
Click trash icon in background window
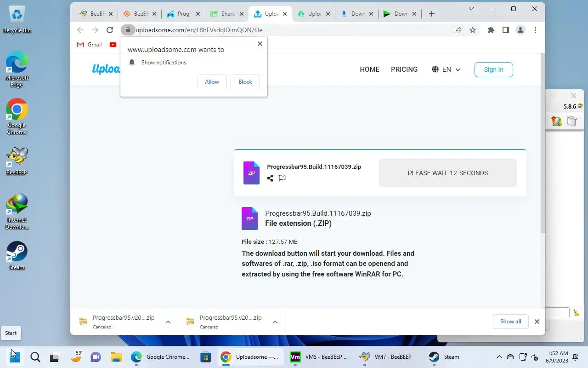(572, 121)
